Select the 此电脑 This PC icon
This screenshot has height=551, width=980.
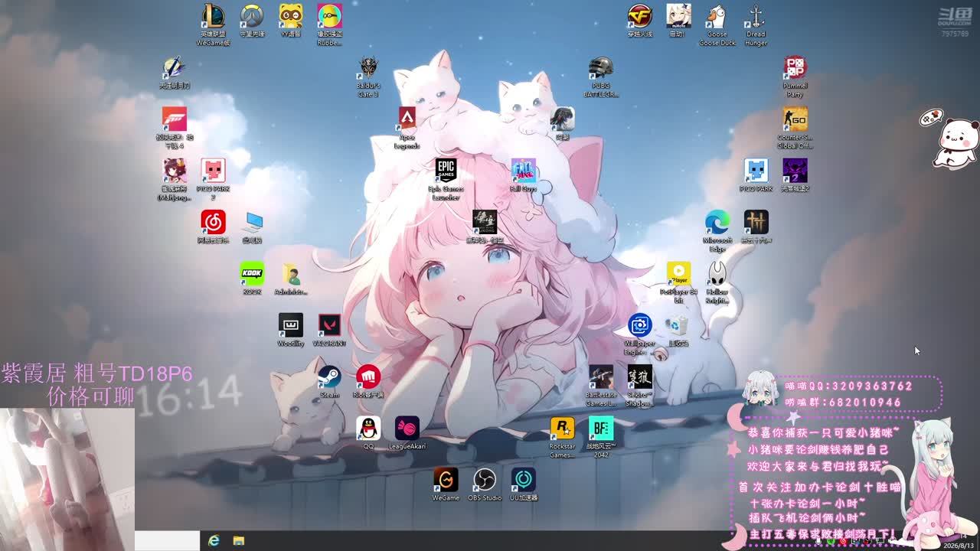click(252, 222)
